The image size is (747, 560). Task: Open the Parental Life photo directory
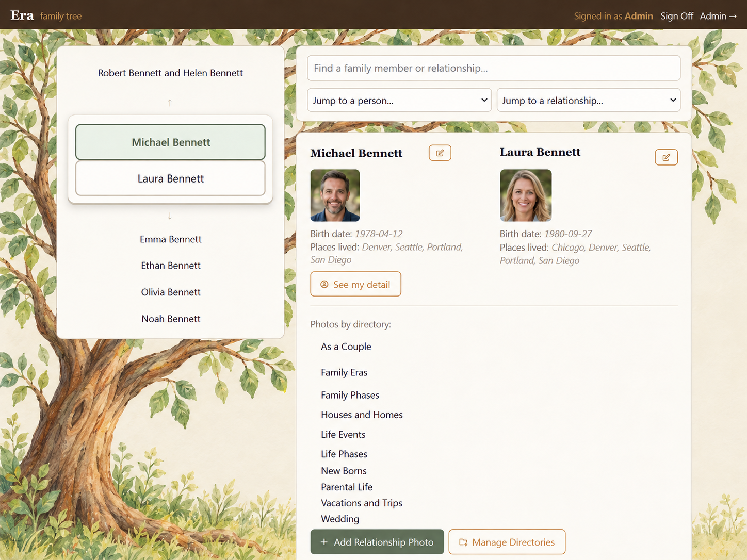point(347,487)
